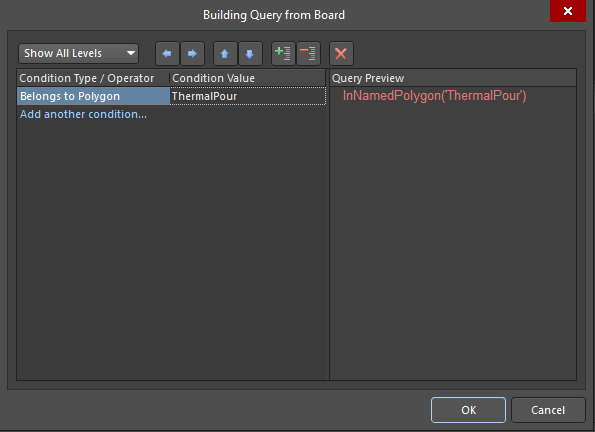The image size is (595, 432).
Task: Click the green plus expand levels icon
Action: 283,54
